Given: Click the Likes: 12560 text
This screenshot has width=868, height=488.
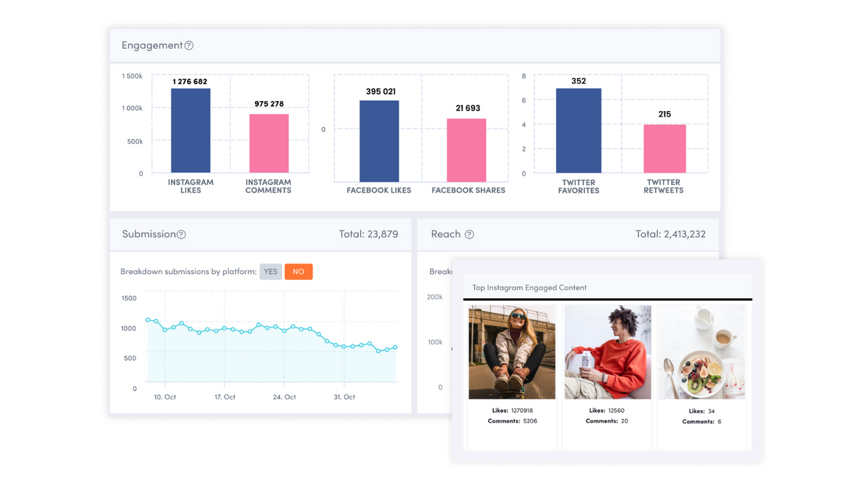Looking at the screenshot, I should pyautogui.click(x=607, y=411).
